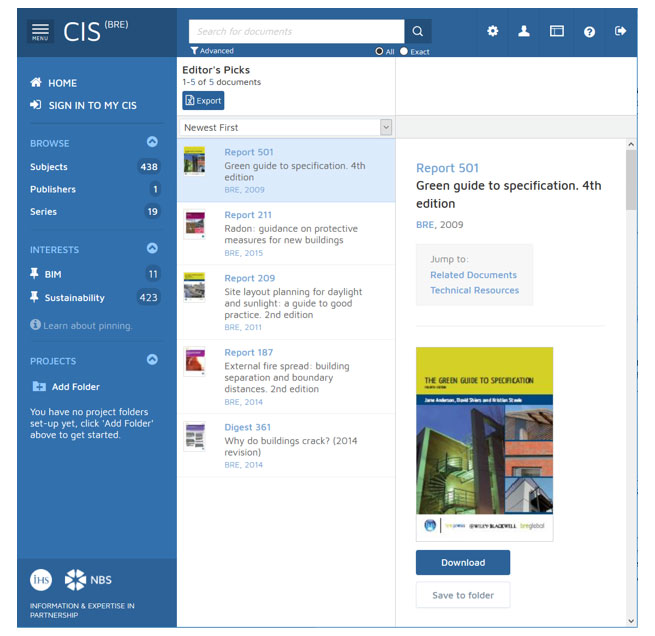The height and width of the screenshot is (636, 655).
Task: Click the sign-in arrow icon
Action: pos(36,104)
